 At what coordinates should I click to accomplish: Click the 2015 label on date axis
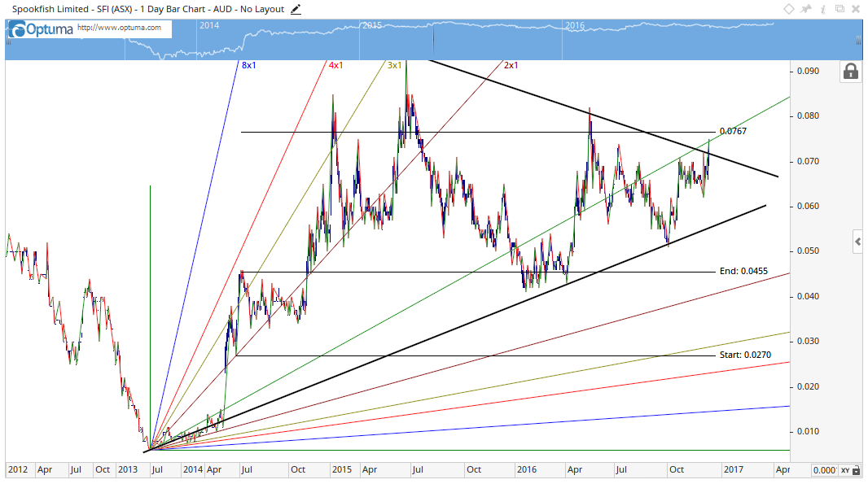(x=341, y=469)
